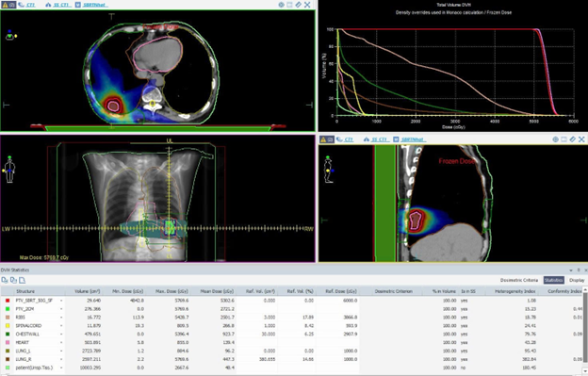Click the SS_CT1 structure set link in axial header

[61, 5]
